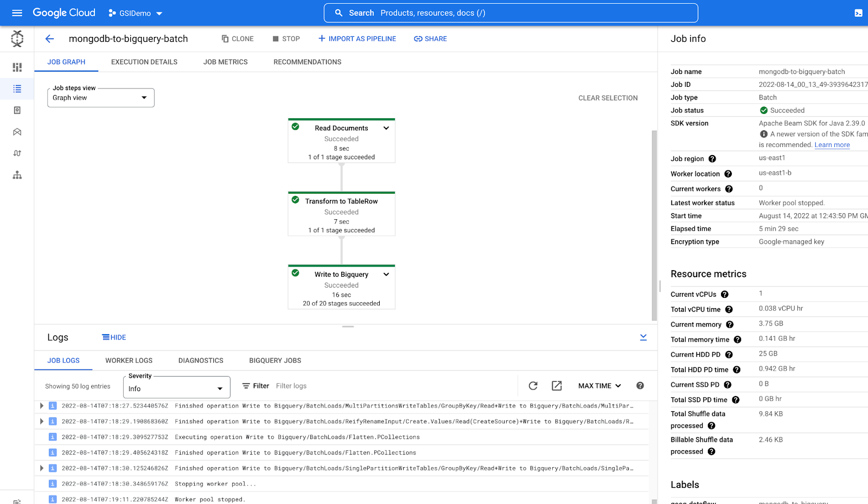Screen dimensions: 868x504
Task: Expand the Read Documents step chevron
Action: pyautogui.click(x=386, y=128)
